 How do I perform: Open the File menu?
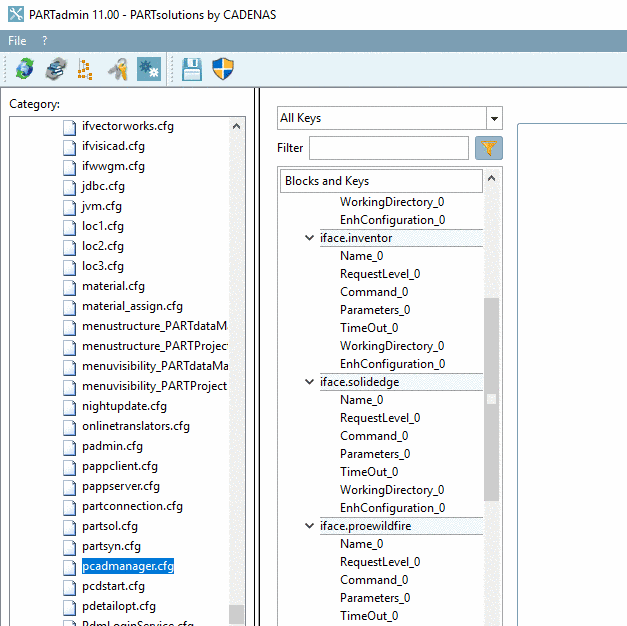[x=17, y=41]
